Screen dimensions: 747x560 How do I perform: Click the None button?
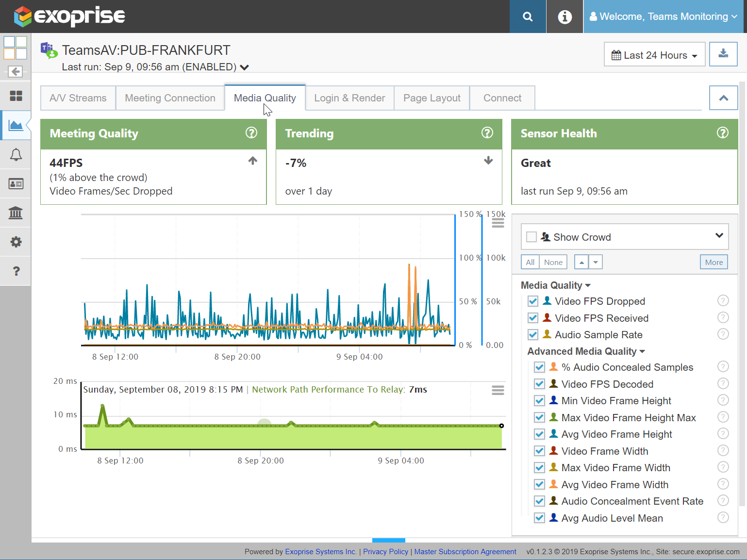pos(553,262)
